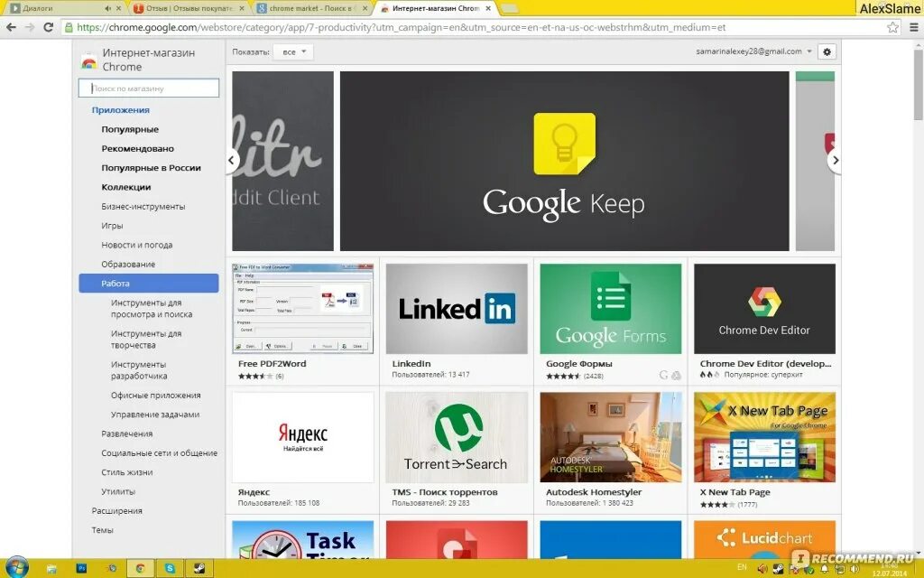This screenshot has width=924, height=578.
Task: Switch to the chrome market search tab
Action: (x=312, y=8)
